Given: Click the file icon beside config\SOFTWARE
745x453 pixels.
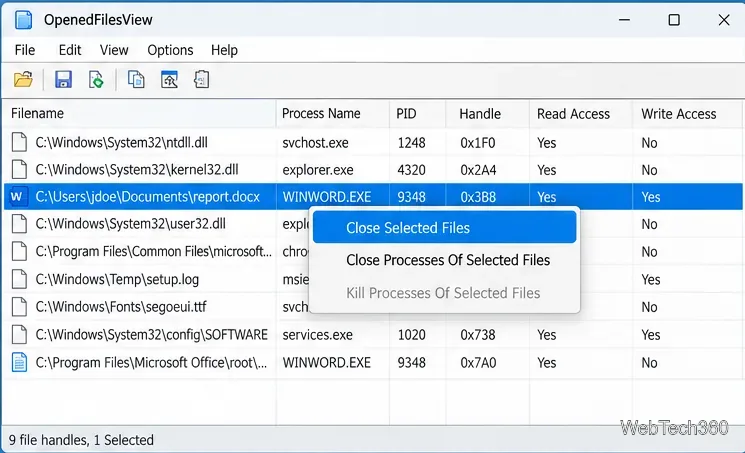Looking at the screenshot, I should (19, 335).
